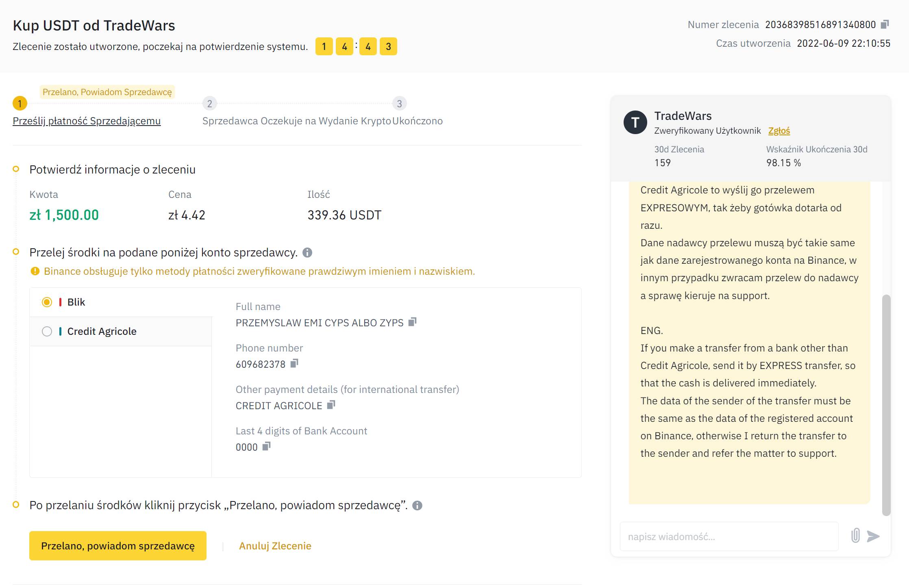Click the full name PRZEMYSLAW EMI CYPS ALBO ZYPS
The image size is (909, 588).
click(320, 323)
